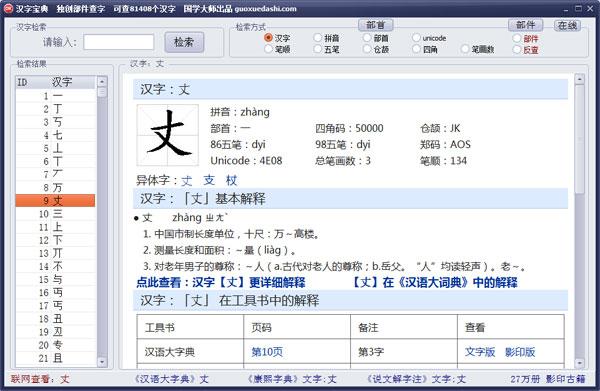Screen dimensions: 600x391
Task: Select the 拼音 search mode radio
Action: (318, 37)
